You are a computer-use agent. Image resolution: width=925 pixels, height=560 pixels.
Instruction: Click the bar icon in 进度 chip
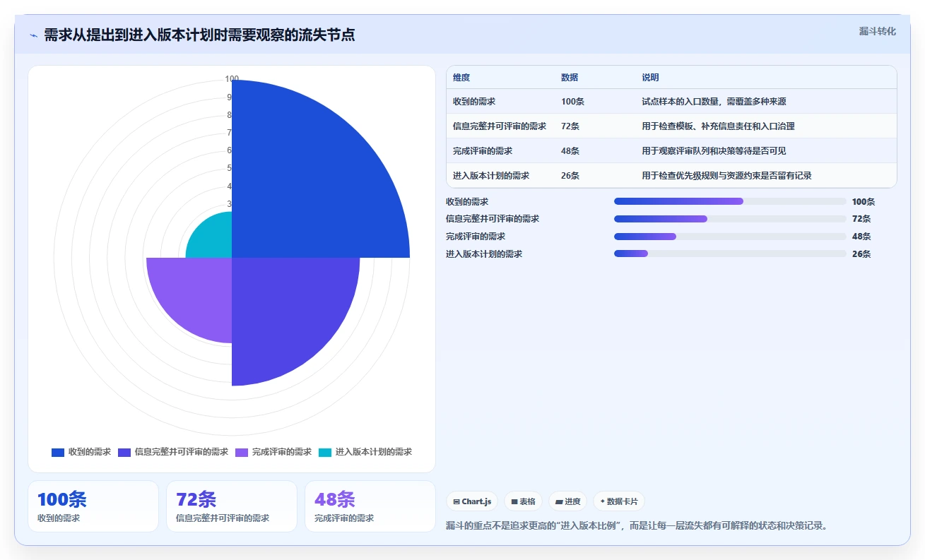(559, 502)
